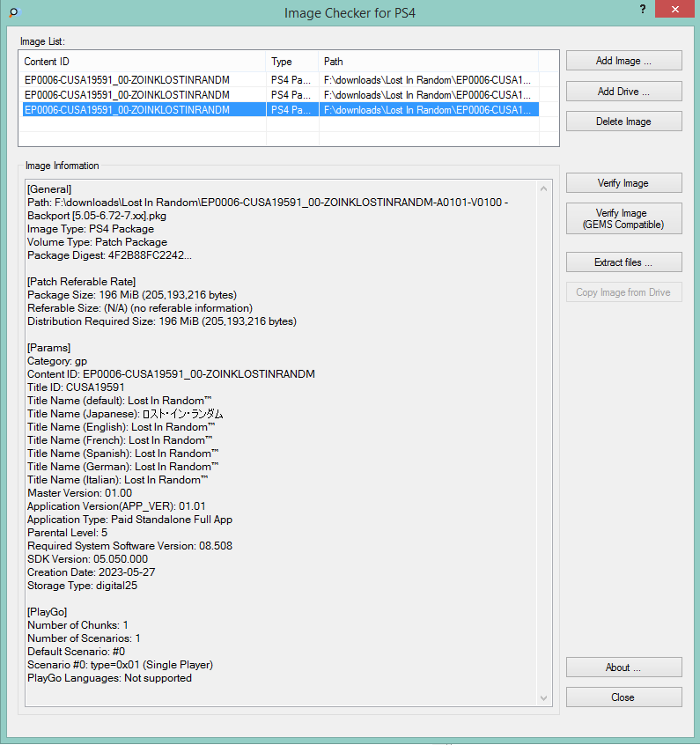700x745 pixels.
Task: Click the Extract files ... button
Action: (623, 262)
